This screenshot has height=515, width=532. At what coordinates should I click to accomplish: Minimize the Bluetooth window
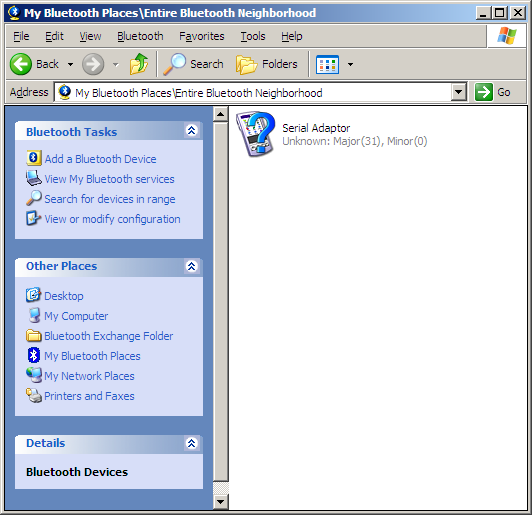coord(483,13)
